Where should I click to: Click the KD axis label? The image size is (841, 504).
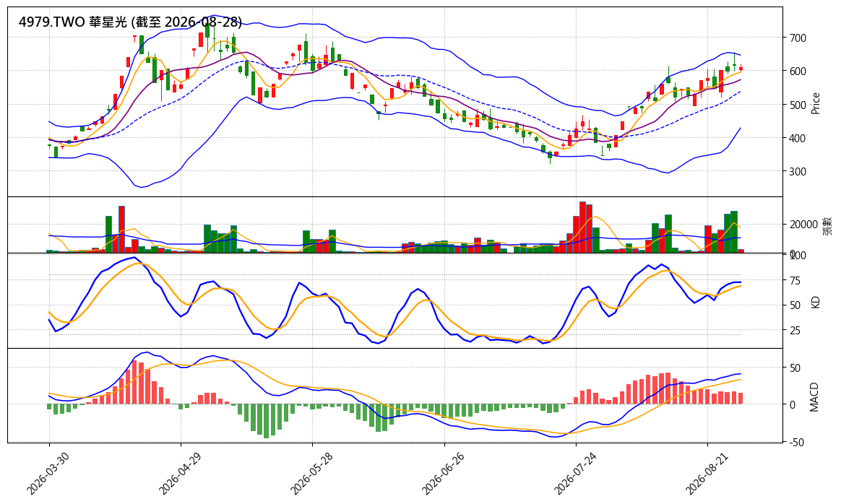816,302
